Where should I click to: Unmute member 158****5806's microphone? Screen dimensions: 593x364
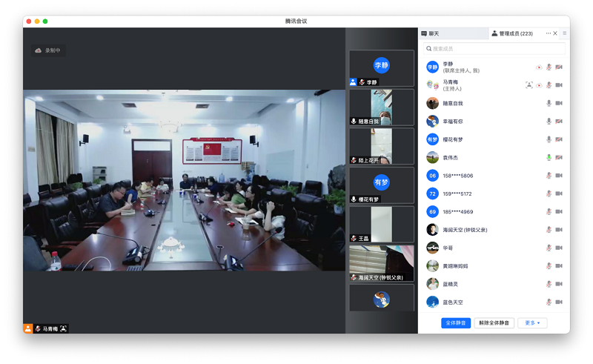pos(549,176)
